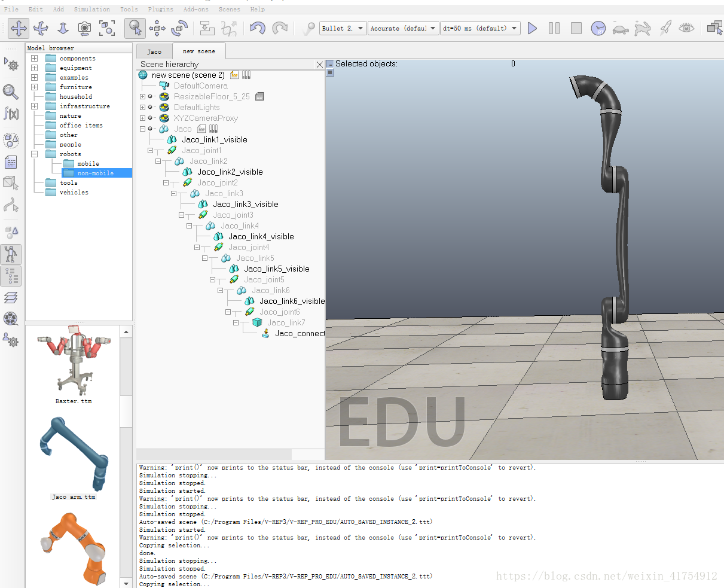This screenshot has width=724, height=588.
Task: Select the camera pan tool
Action: pos(19,28)
